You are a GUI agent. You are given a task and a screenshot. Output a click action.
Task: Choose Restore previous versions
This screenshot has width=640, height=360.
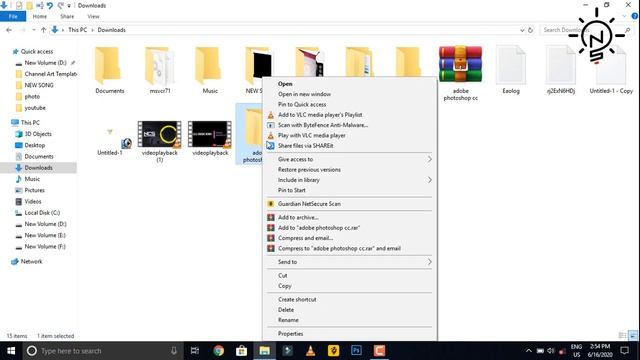coord(309,169)
